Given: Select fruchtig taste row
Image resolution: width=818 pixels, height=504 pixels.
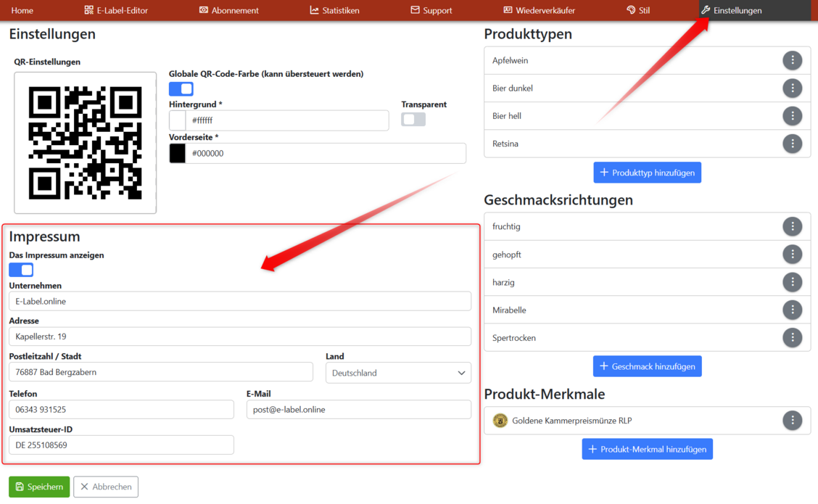Looking at the screenshot, I should pos(647,226).
